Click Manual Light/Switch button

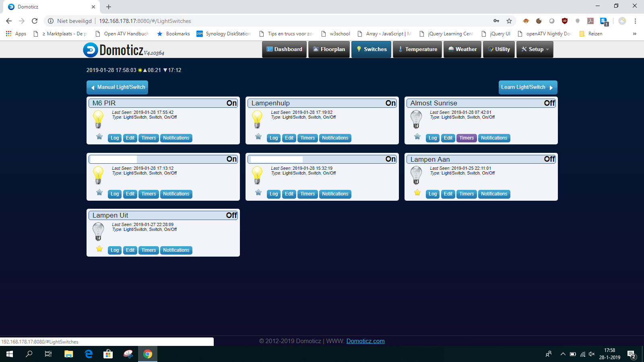(117, 87)
